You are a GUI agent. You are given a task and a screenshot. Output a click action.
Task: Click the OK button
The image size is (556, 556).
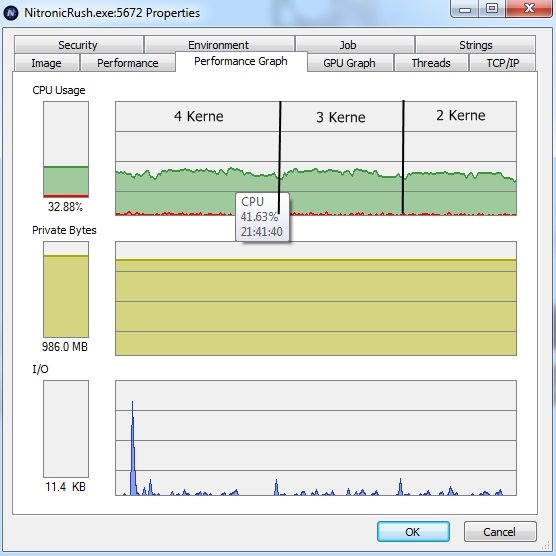pos(413,532)
